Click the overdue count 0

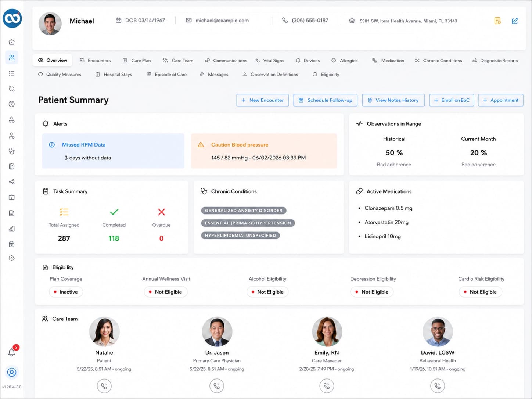(161, 238)
